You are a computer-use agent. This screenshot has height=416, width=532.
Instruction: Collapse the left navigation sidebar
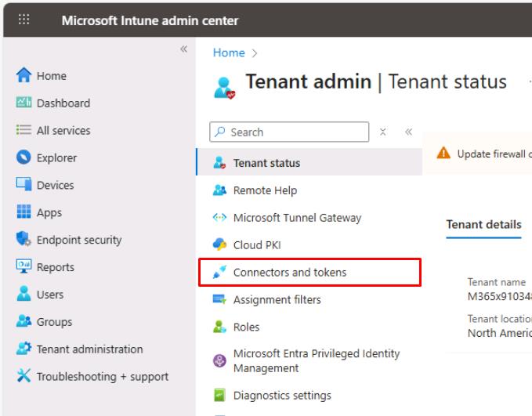(x=183, y=49)
